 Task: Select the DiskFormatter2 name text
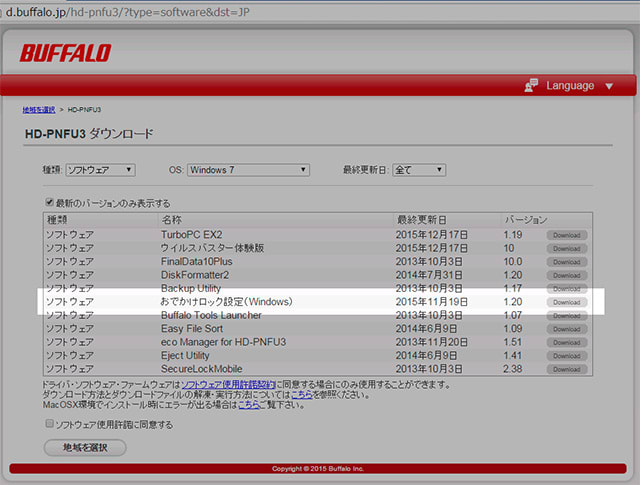tap(195, 275)
